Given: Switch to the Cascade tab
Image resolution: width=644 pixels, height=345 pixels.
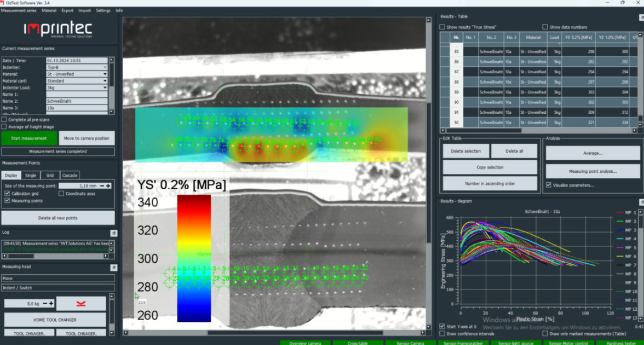Looking at the screenshot, I should [x=69, y=175].
